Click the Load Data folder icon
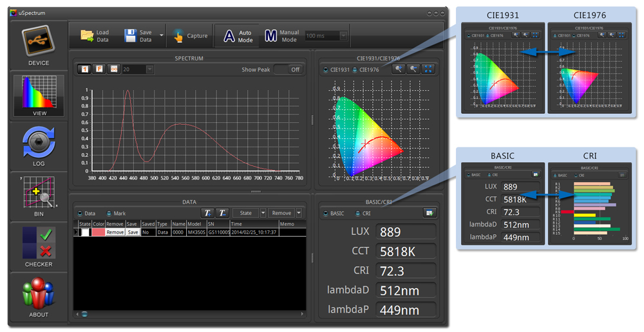This screenshot has width=644, height=332. (87, 36)
